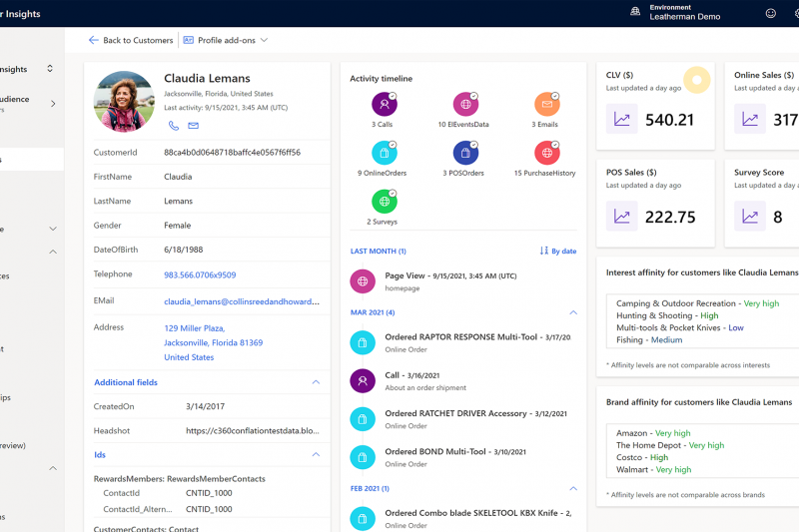Viewport: 799px width, 532px height.
Task: Collapse the Additional fields section
Action: [x=316, y=382]
